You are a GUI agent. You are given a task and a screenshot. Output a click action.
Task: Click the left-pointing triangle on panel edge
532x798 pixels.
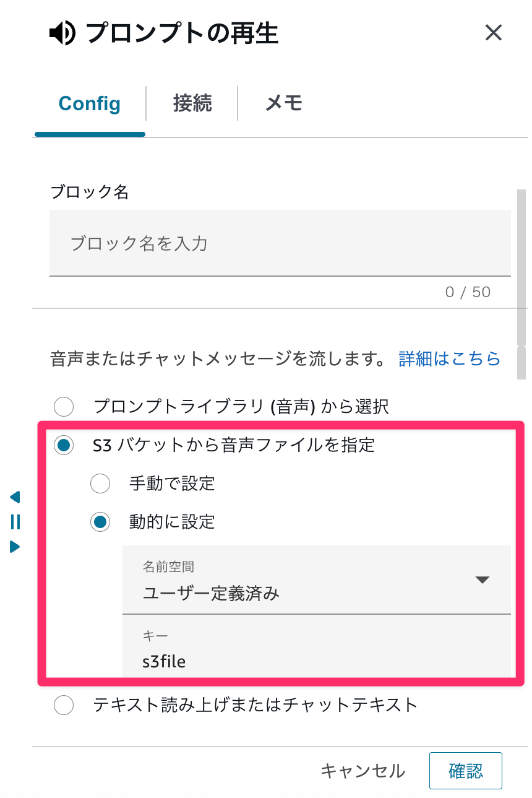(15, 497)
